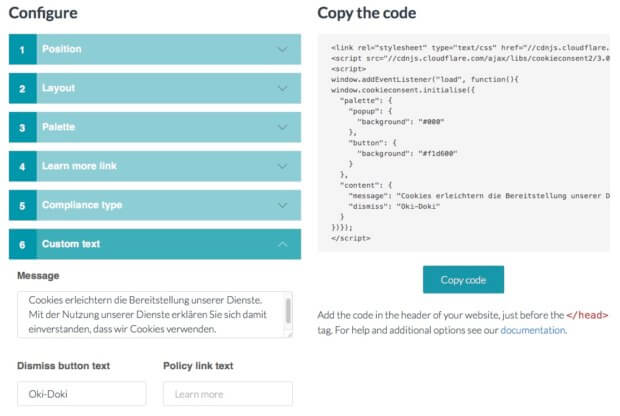The height and width of the screenshot is (416, 620).
Task: Click the "dismiss": "Oki-Doki" code line
Action: point(394,206)
